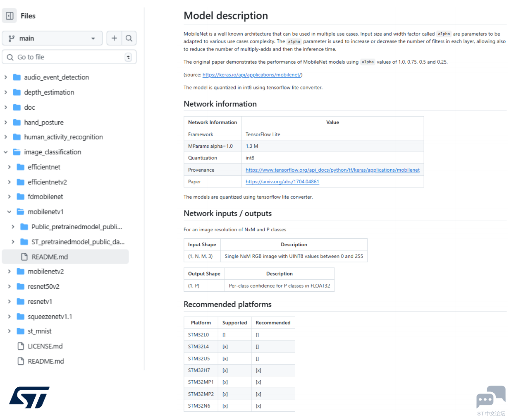Focus the Go to file field
509x420 pixels.
[69, 57]
